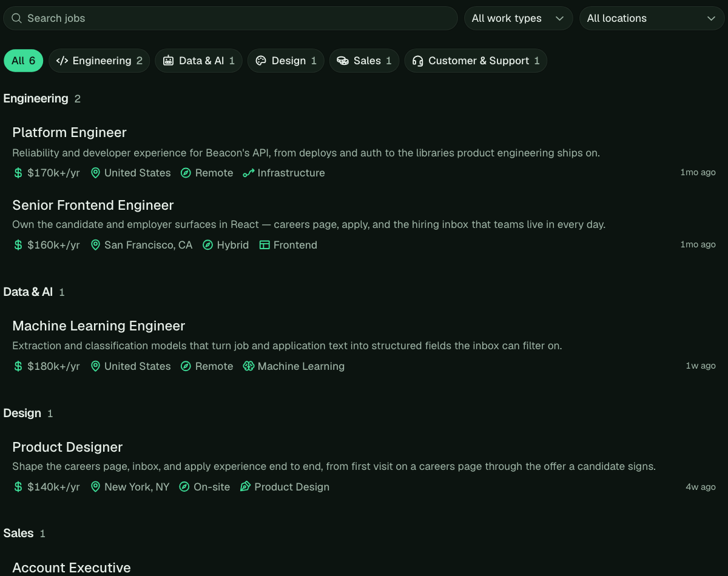Click the dollar icon next to $140k+/yr
728x576 pixels.
tap(18, 487)
